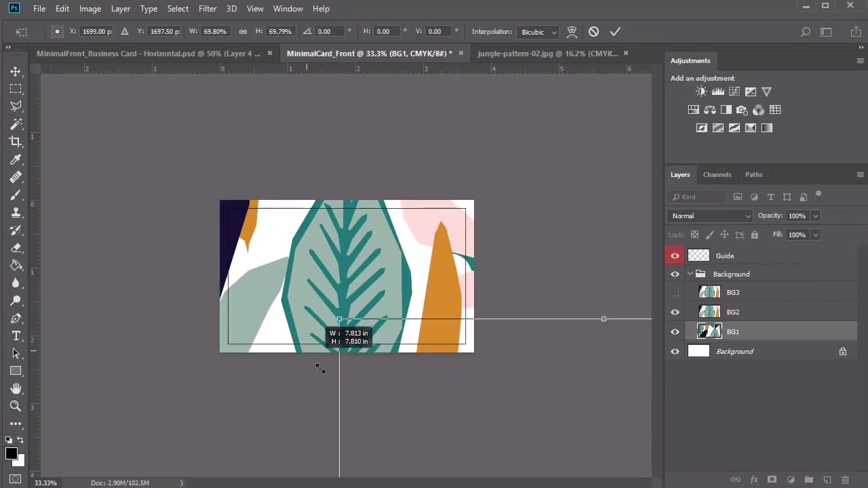
Task: Show the BG3 layer
Action: (x=675, y=292)
